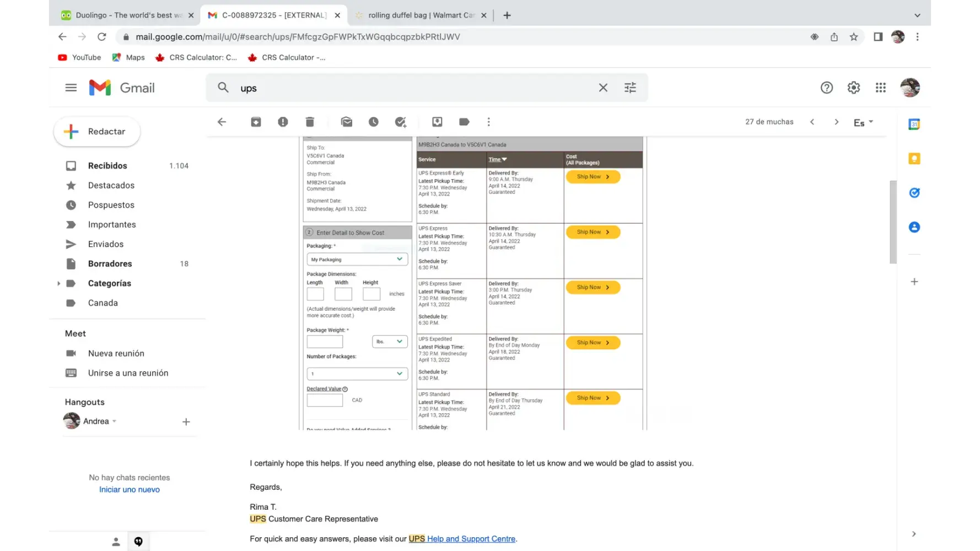
Task: Mark the email as unread
Action: [347, 122]
